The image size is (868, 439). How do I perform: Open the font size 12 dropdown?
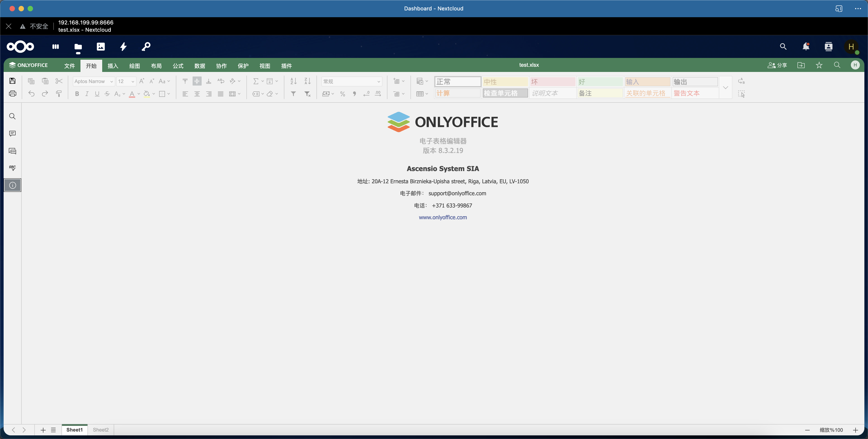126,81
